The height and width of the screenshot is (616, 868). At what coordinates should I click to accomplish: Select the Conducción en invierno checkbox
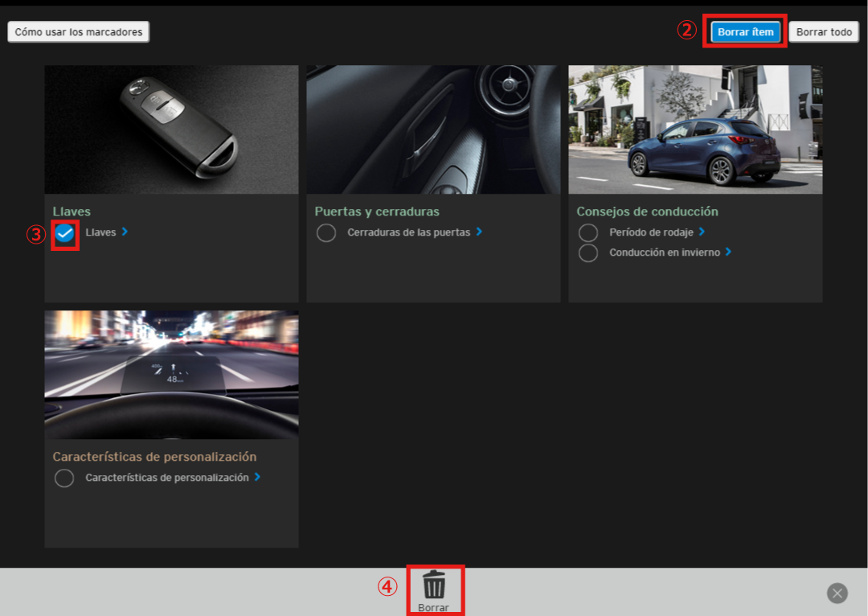pyautogui.click(x=588, y=253)
